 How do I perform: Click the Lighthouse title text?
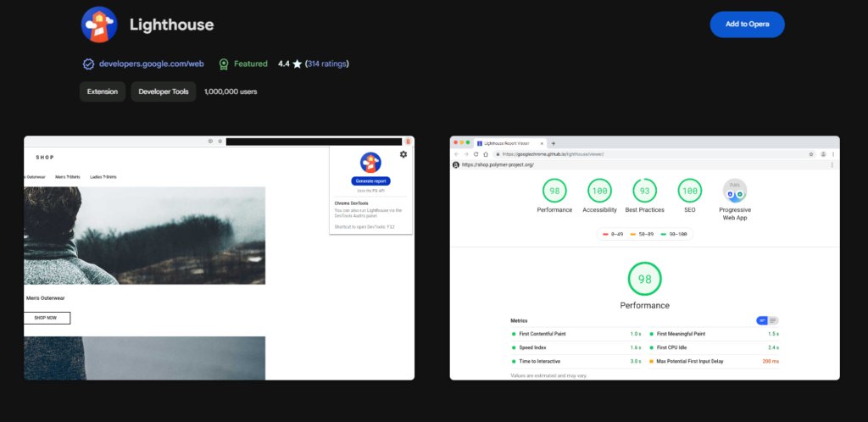click(171, 25)
